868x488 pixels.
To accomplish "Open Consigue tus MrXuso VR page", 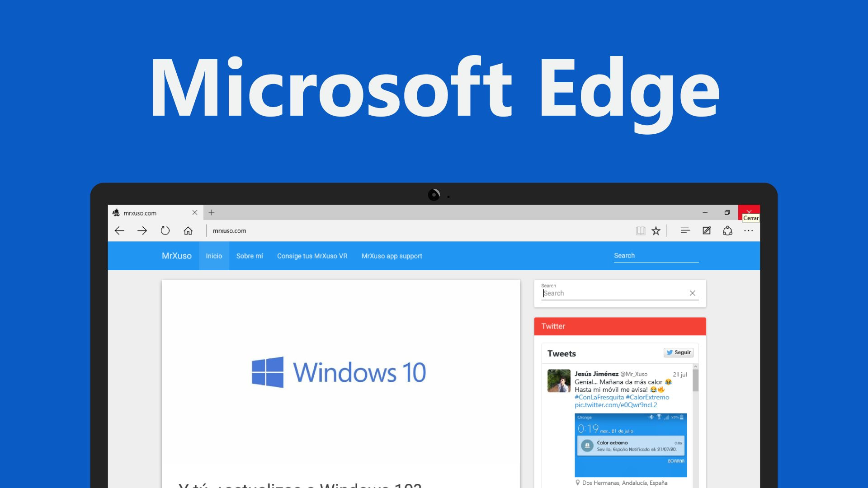I will point(312,256).
